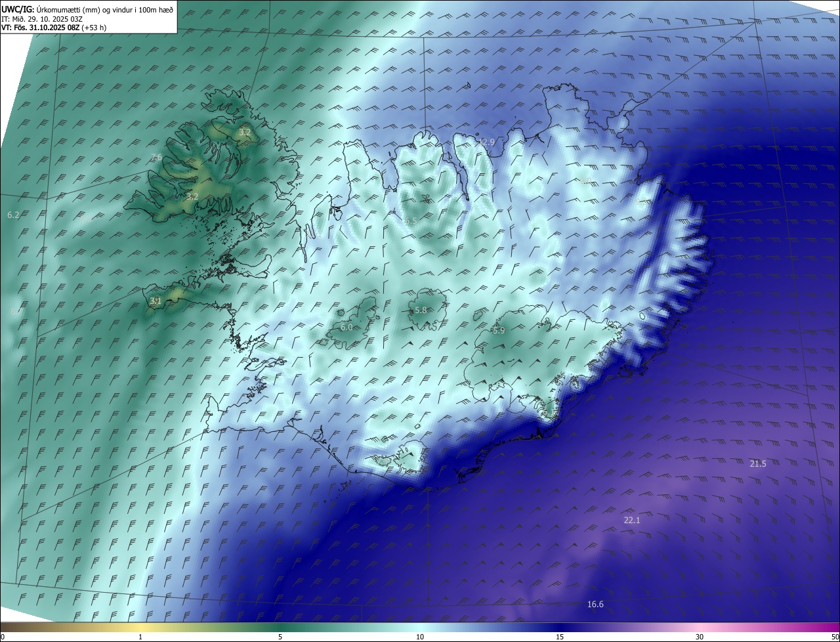Image resolution: width=840 pixels, height=642 pixels.
Task: Click the 16.6 value label
Action: coord(595,604)
